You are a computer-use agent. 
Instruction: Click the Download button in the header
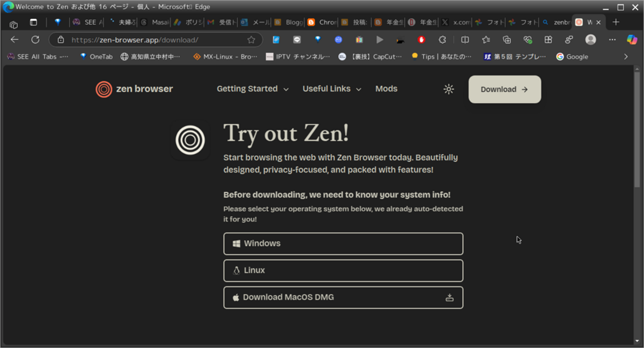(x=504, y=89)
